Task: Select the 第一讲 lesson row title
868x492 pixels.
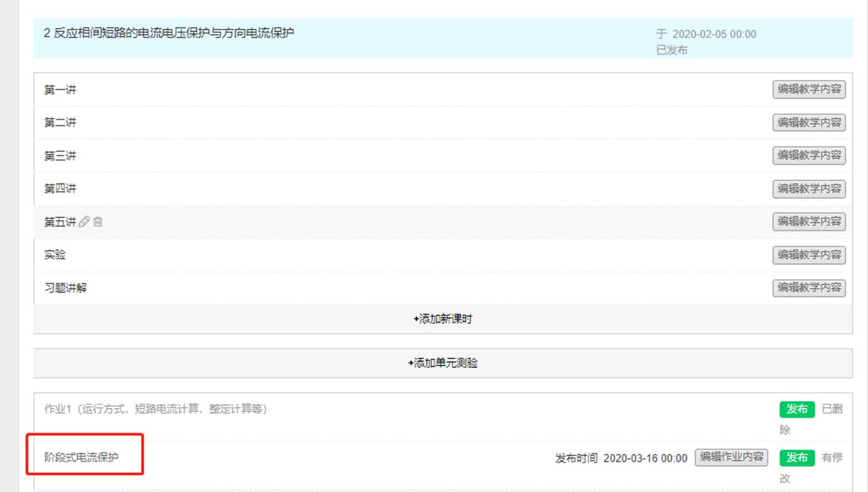Action: (60, 90)
